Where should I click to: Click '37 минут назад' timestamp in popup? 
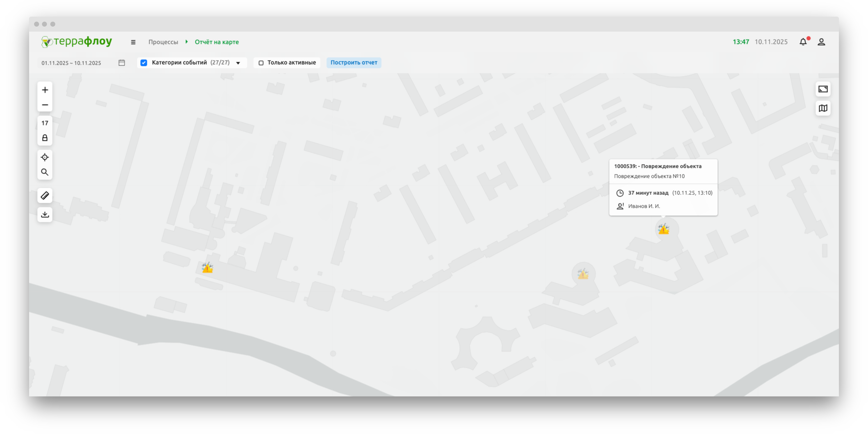coord(648,193)
